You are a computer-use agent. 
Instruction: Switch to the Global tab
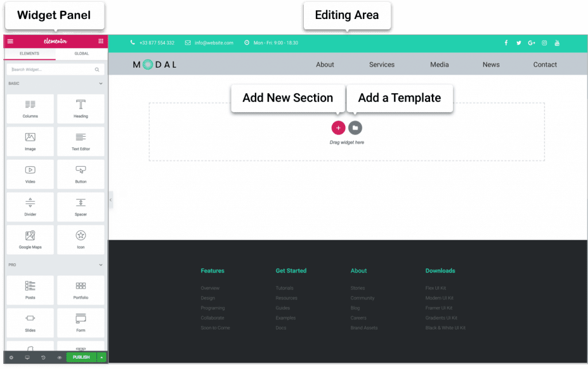click(x=81, y=53)
